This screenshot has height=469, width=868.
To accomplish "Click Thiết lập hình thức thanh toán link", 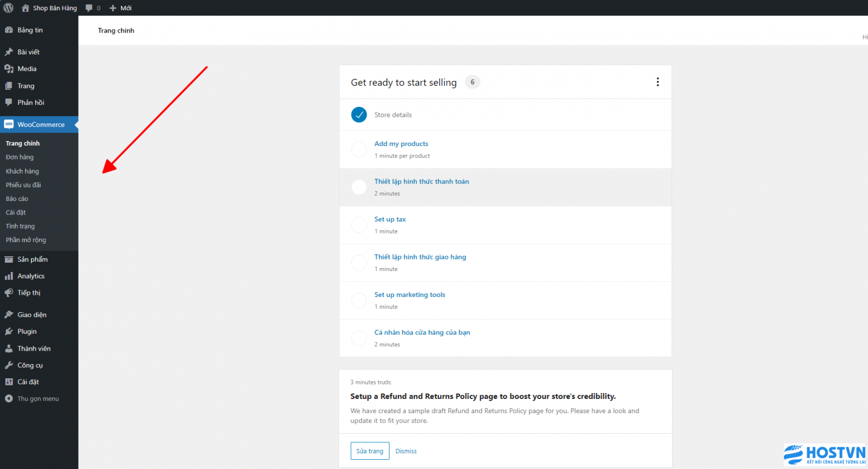I will click(x=422, y=182).
